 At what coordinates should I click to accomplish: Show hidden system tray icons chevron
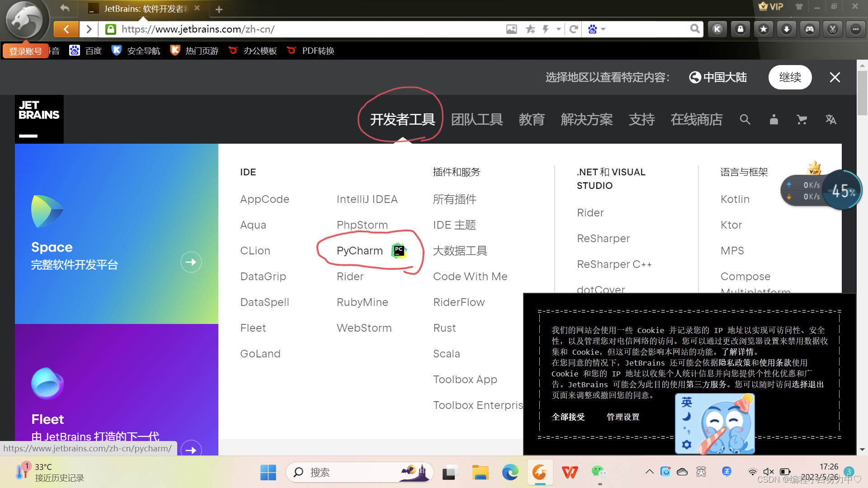tap(650, 472)
